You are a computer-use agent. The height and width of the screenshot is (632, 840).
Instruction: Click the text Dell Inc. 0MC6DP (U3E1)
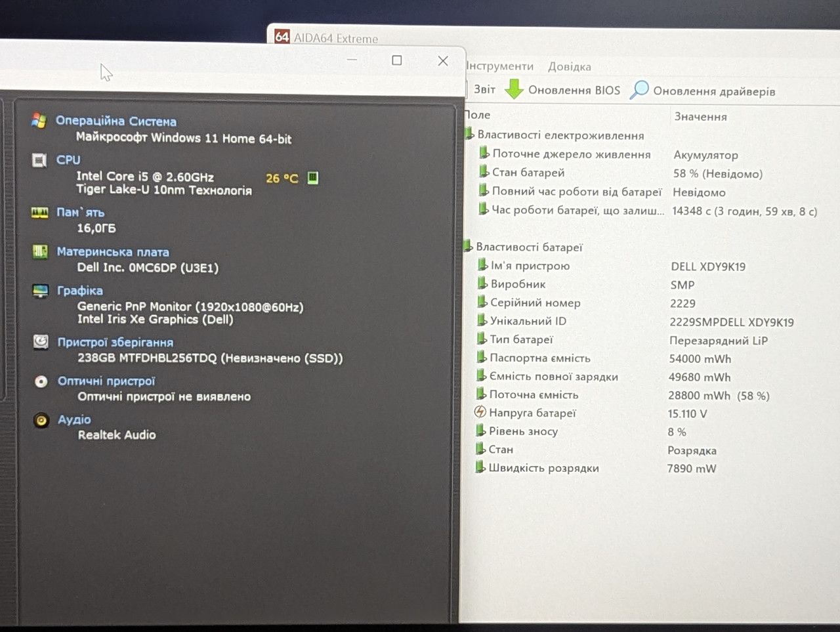coord(148,267)
